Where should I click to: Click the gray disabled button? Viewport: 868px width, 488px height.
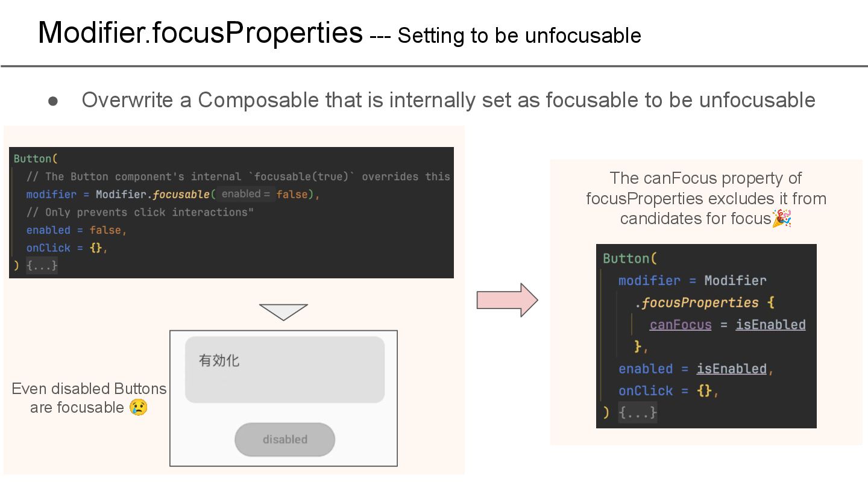(285, 439)
